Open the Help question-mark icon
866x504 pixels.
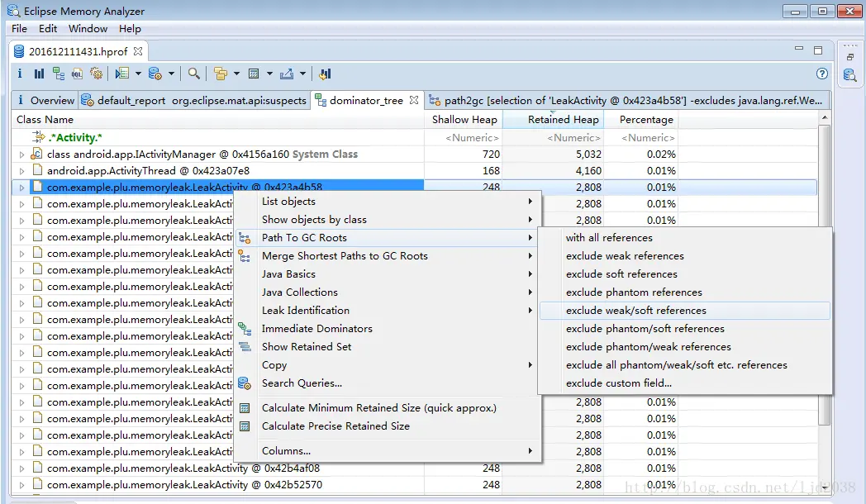822,74
